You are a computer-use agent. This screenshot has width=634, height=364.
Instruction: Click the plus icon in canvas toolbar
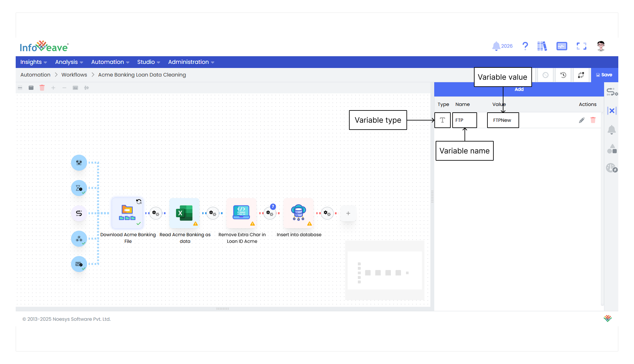(53, 88)
